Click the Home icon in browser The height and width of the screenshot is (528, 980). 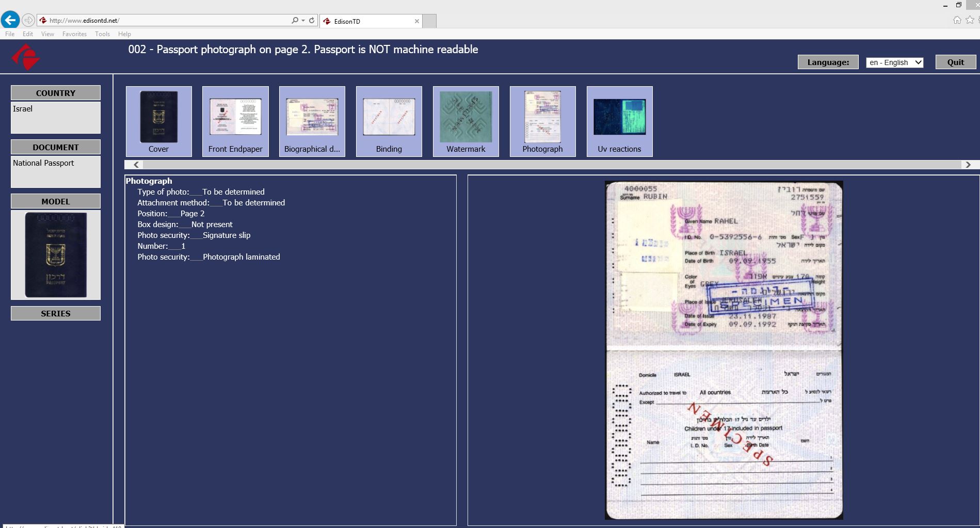957,20
